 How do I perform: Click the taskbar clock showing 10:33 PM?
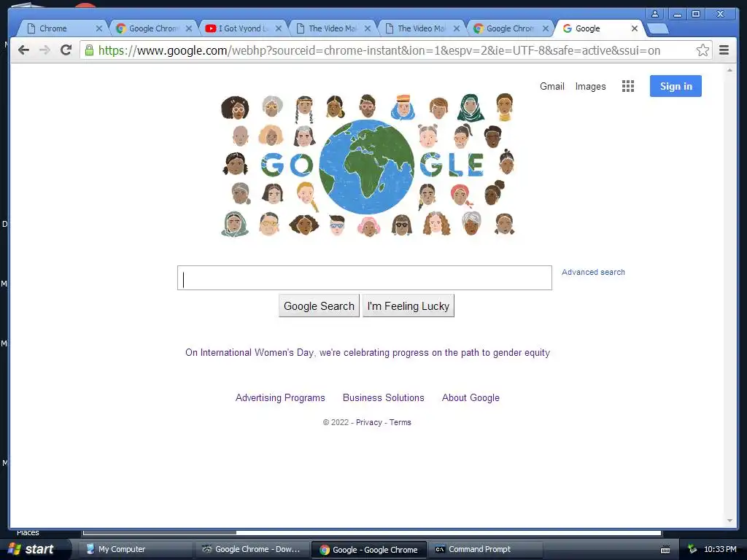(x=720, y=549)
